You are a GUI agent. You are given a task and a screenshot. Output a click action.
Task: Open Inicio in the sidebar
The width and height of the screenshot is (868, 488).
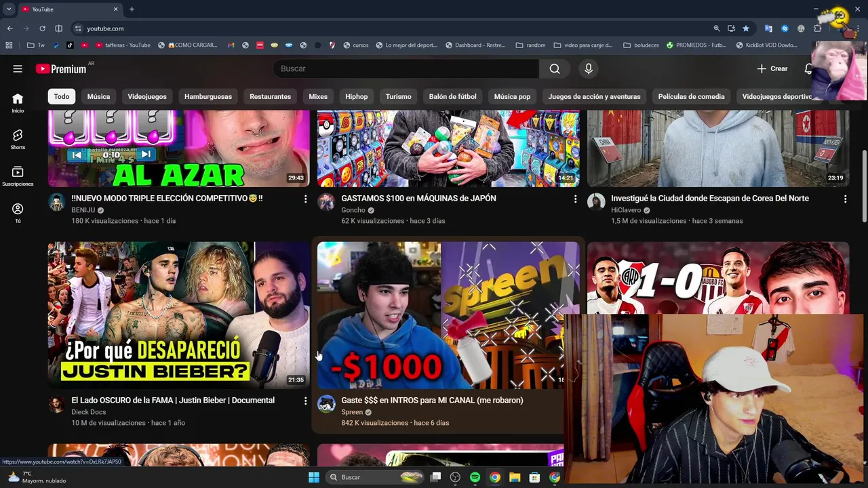(x=18, y=102)
